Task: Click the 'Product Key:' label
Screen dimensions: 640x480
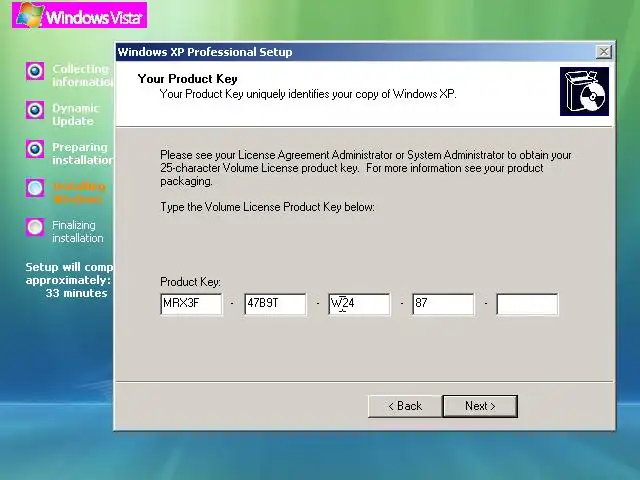Action: point(190,282)
